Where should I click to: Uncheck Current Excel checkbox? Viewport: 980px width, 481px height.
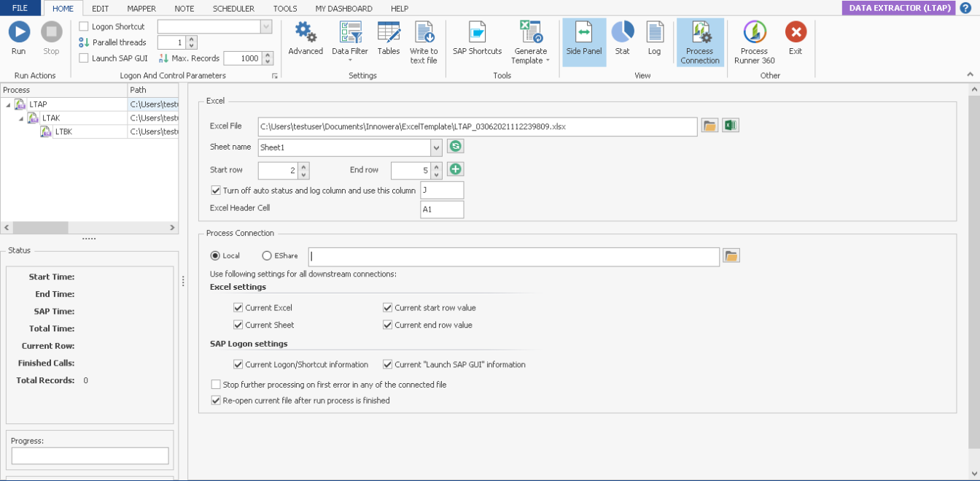tap(238, 308)
